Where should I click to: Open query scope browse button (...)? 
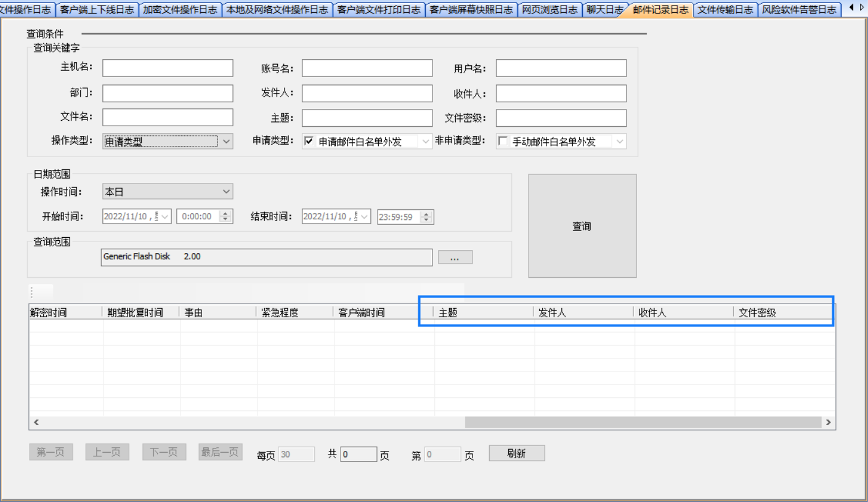coord(455,257)
